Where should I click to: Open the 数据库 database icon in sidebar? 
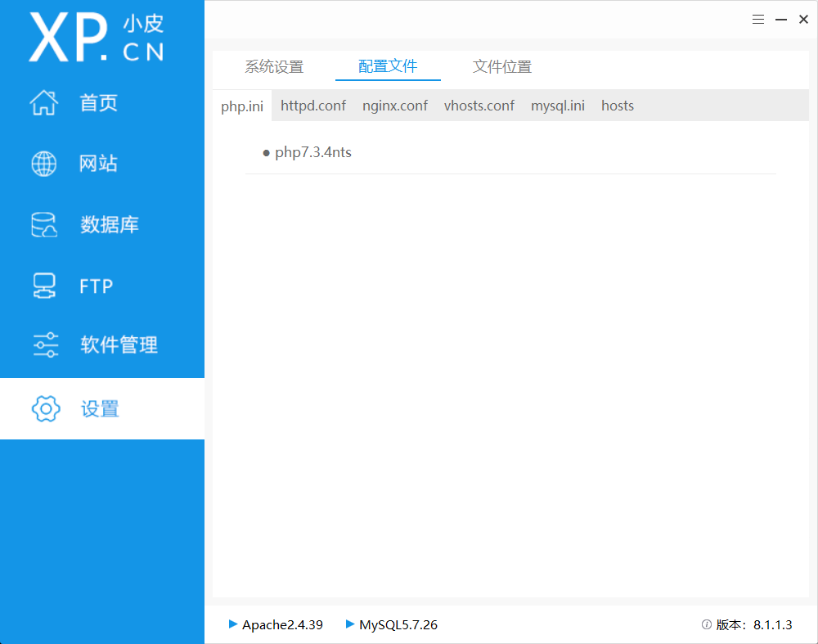tap(43, 224)
